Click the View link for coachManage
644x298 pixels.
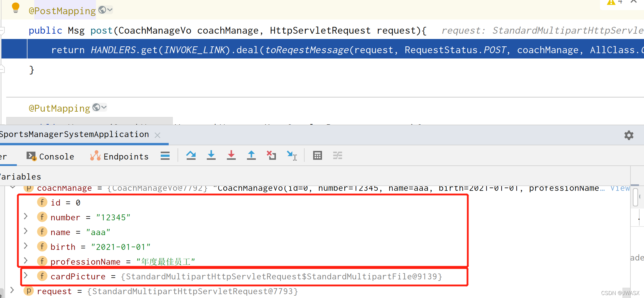click(x=620, y=188)
